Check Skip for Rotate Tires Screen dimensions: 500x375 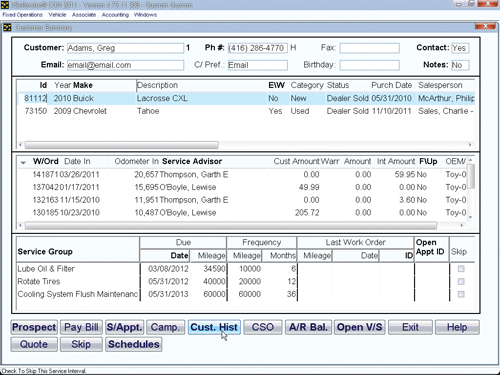(461, 281)
